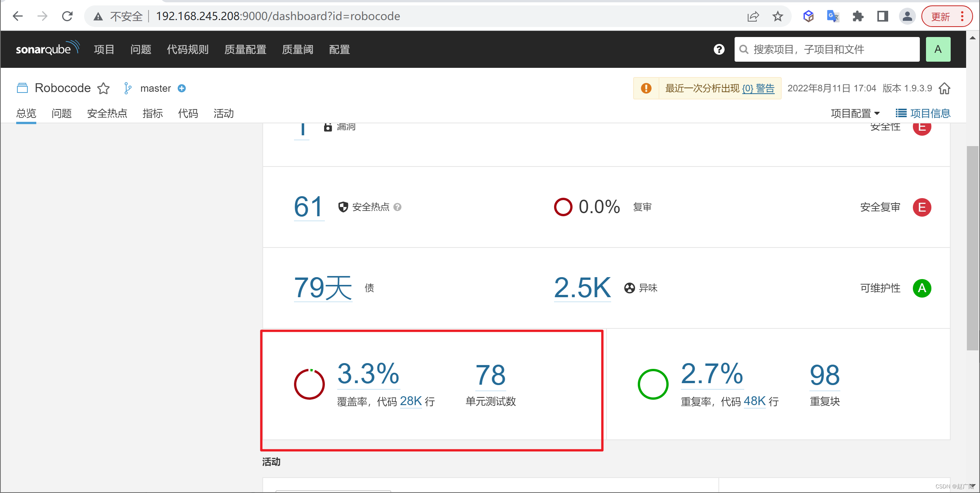The image size is (980, 493).
Task: Open the 项目信息 link
Action: (x=923, y=113)
